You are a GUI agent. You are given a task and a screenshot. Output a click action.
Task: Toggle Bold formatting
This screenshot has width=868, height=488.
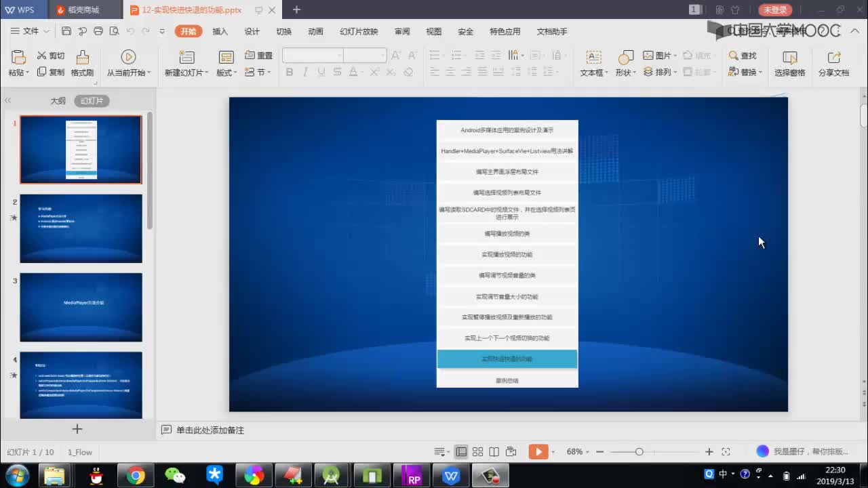[290, 72]
